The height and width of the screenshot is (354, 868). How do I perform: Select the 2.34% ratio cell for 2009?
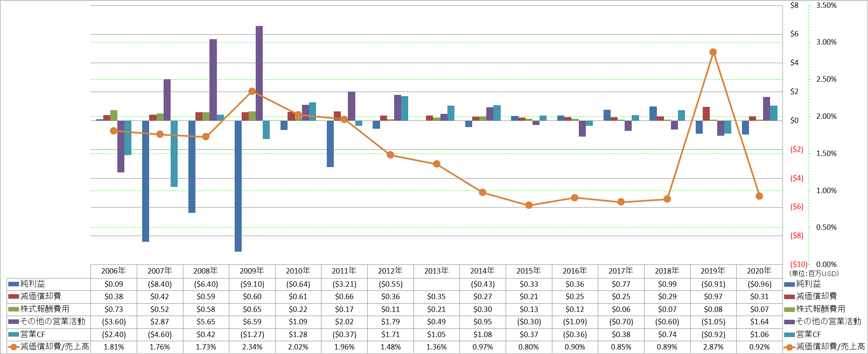point(252,347)
